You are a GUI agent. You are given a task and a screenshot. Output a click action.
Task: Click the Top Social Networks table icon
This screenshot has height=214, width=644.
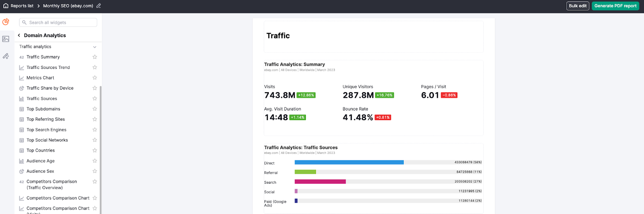tap(22, 140)
